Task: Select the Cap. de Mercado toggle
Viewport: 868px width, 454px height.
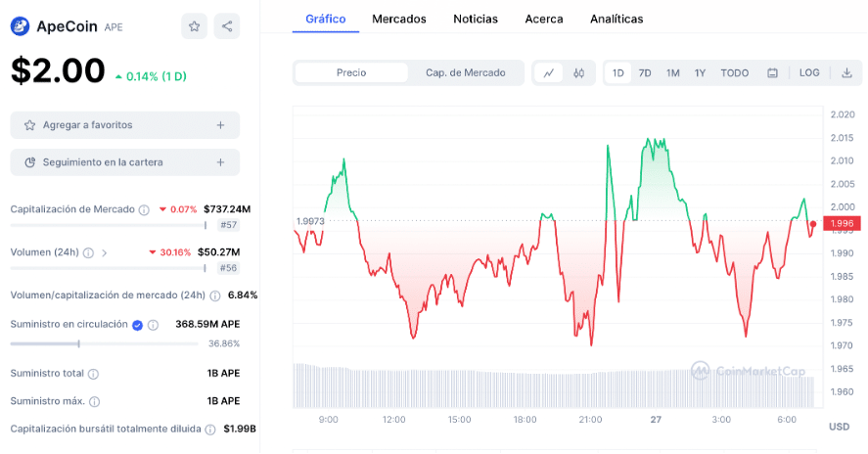Action: (466, 72)
